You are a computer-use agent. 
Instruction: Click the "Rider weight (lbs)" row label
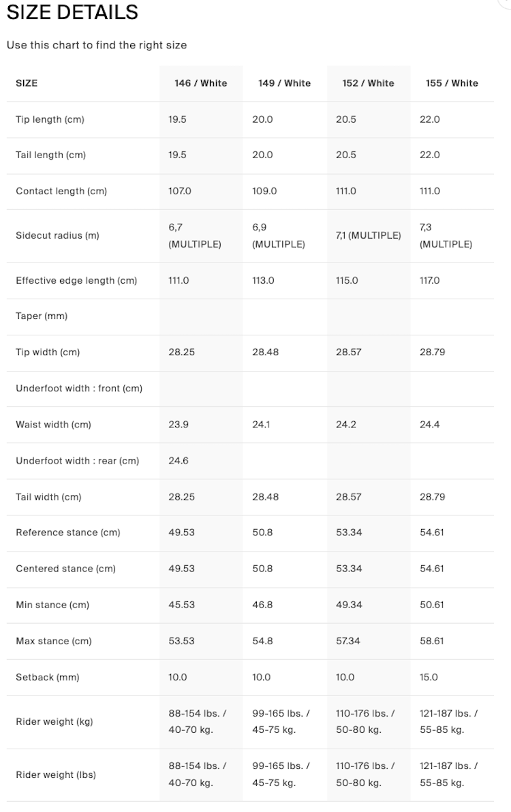[x=56, y=775]
